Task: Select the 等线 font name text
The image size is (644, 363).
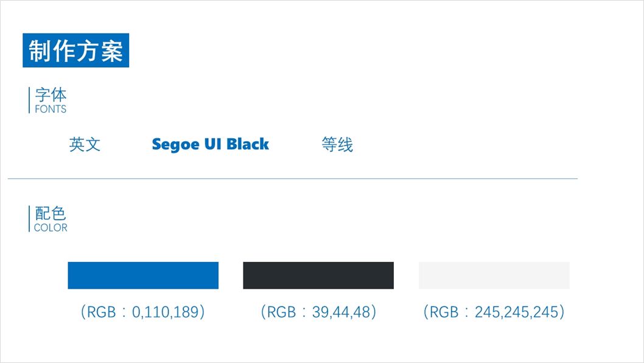Action: pyautogui.click(x=337, y=144)
